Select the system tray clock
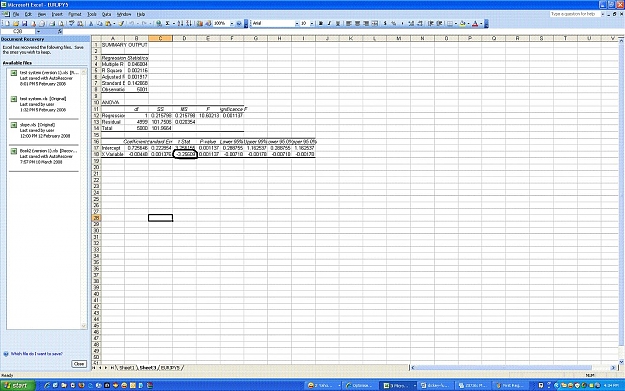Image resolution: width=625 pixels, height=391 pixels. coord(611,385)
